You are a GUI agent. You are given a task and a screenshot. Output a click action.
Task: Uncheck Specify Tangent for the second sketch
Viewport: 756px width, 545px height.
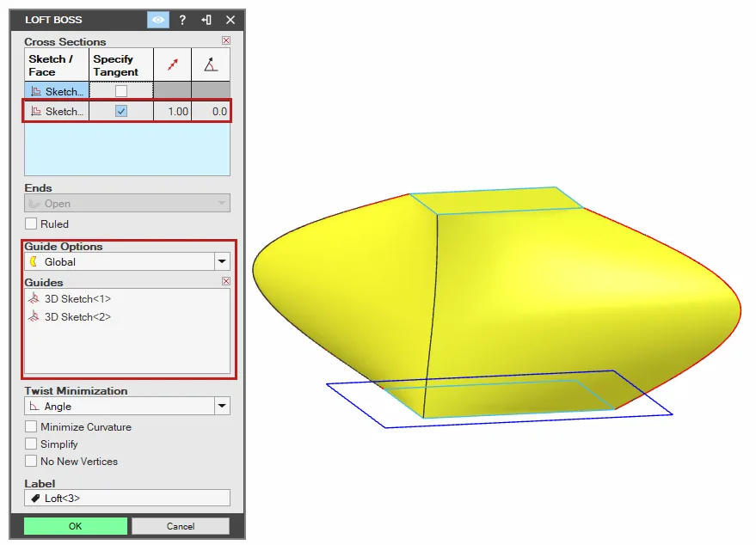[x=121, y=111]
